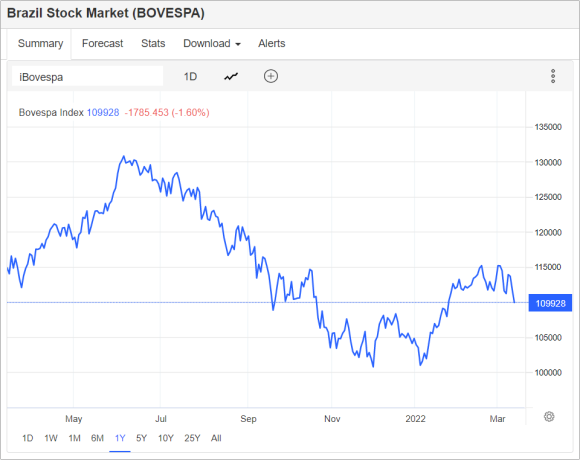Select the 1Y time range
This screenshot has height=460, width=580.
click(120, 438)
